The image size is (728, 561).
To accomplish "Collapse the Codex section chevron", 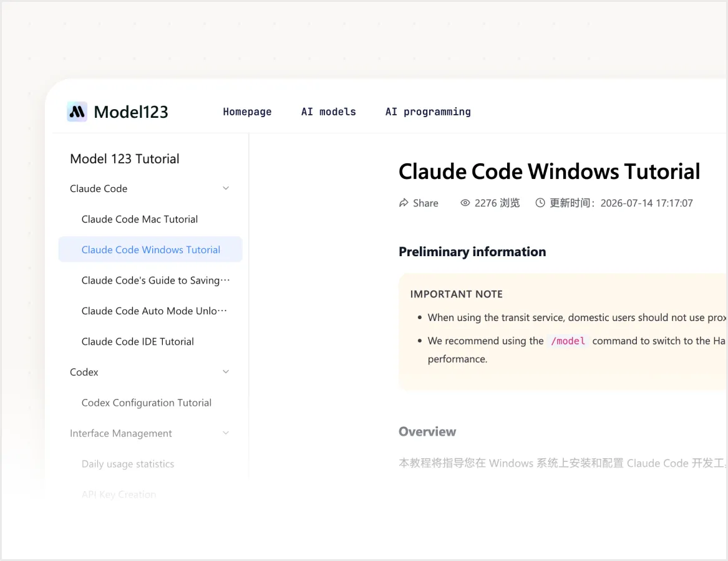I will point(226,372).
